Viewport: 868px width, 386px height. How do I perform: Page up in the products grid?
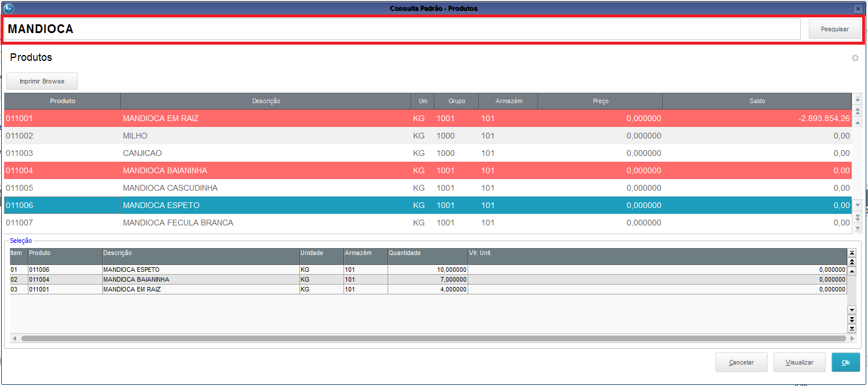pyautogui.click(x=857, y=112)
